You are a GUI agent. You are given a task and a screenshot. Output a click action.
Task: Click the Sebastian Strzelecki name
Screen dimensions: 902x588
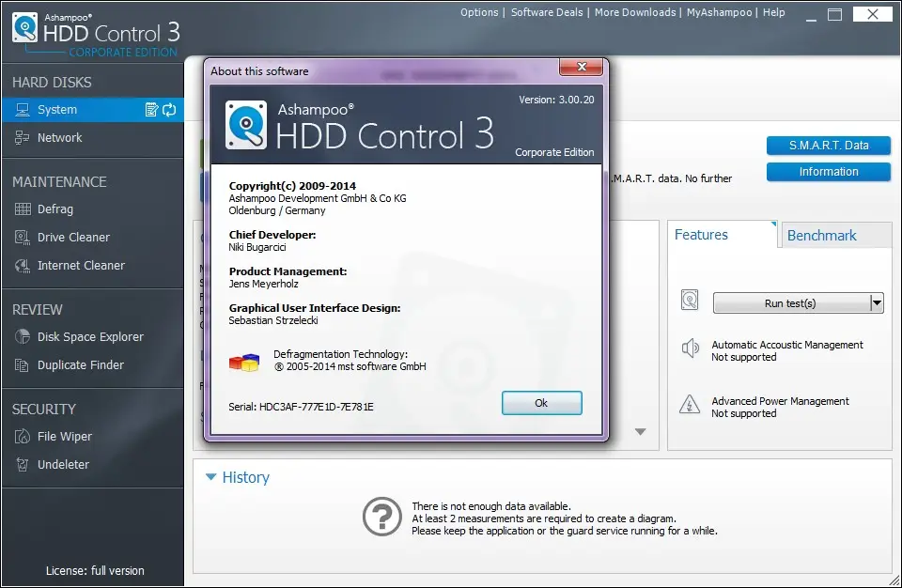tap(273, 320)
